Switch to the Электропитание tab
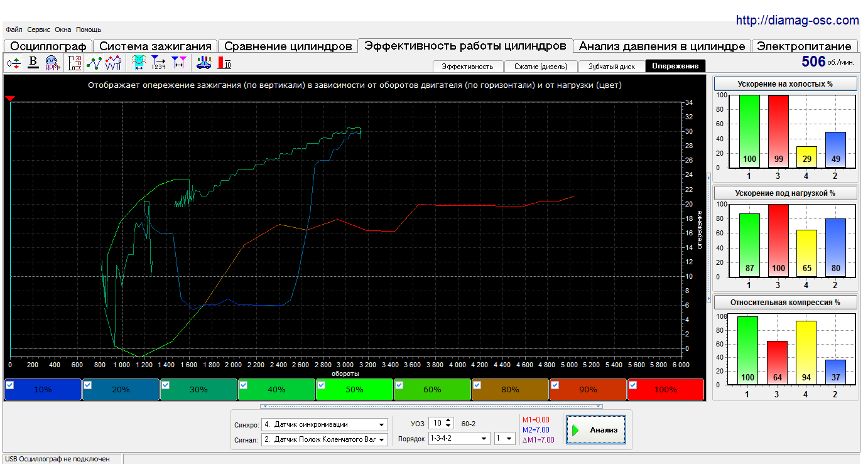The height and width of the screenshot is (467, 868). 805,46
